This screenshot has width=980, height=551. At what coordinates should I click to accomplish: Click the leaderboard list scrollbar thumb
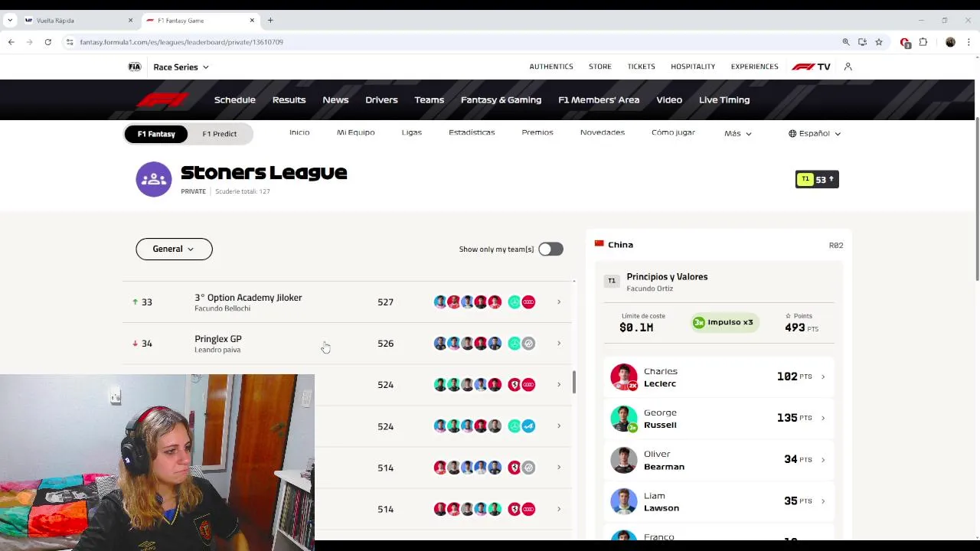(x=574, y=383)
